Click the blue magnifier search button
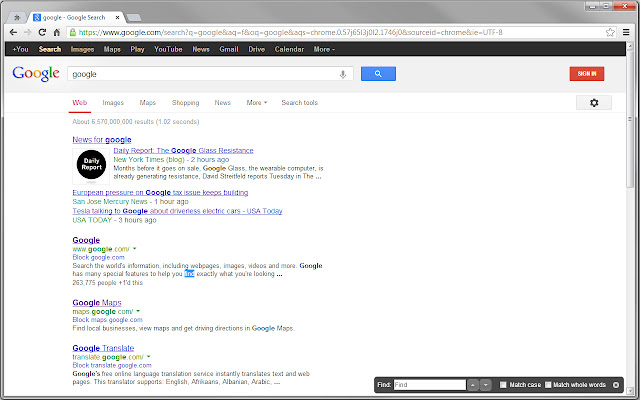640x400 pixels. click(378, 74)
